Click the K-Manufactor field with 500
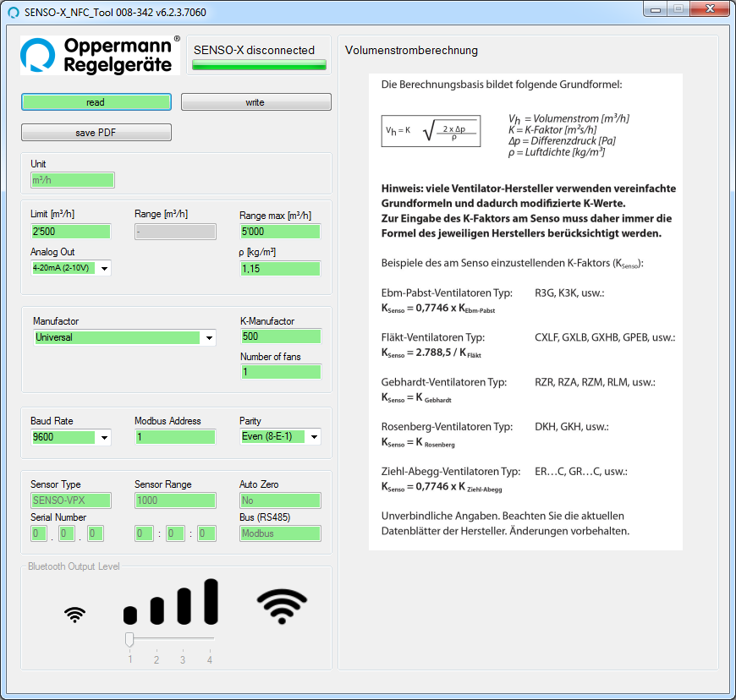 281,336
